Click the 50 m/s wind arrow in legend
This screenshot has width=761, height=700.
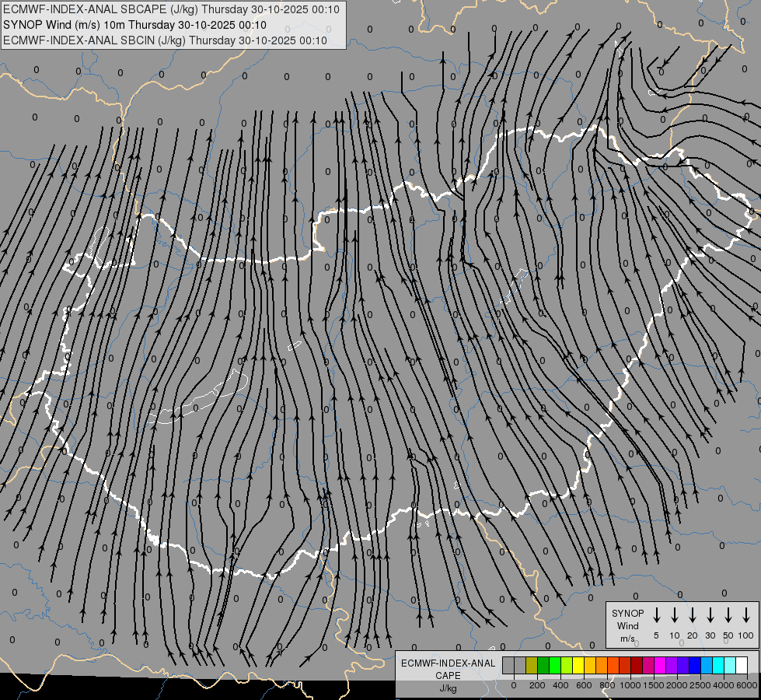pyautogui.click(x=728, y=615)
